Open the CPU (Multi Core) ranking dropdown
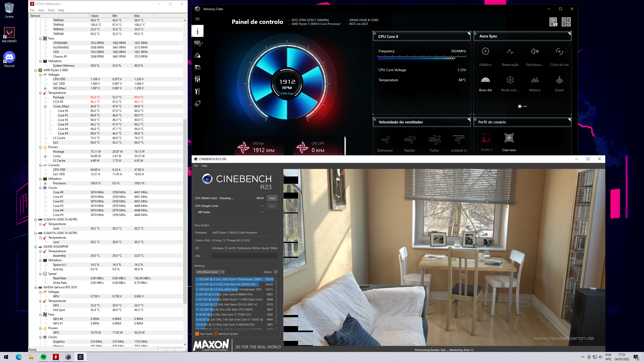This screenshot has width=644, height=362. [x=210, y=272]
